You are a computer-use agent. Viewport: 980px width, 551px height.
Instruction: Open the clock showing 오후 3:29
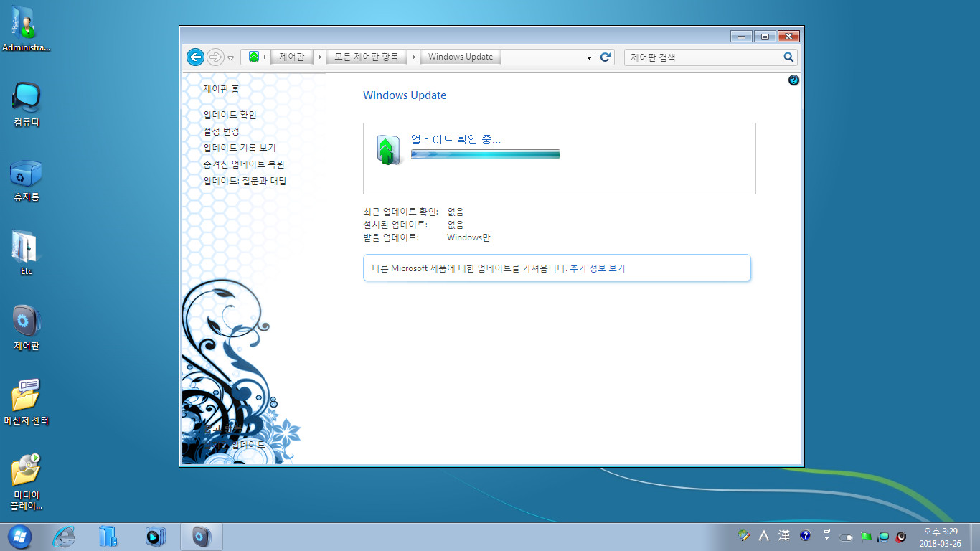pos(941,537)
